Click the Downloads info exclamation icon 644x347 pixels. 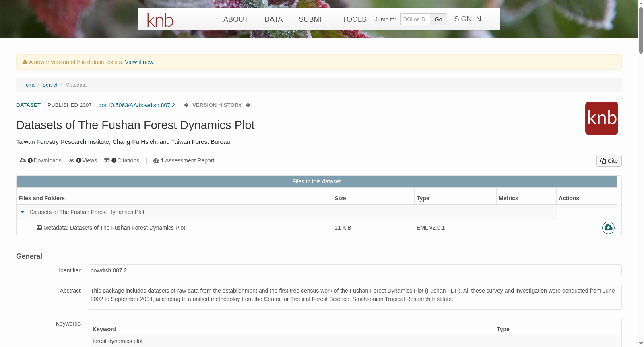coord(30,160)
